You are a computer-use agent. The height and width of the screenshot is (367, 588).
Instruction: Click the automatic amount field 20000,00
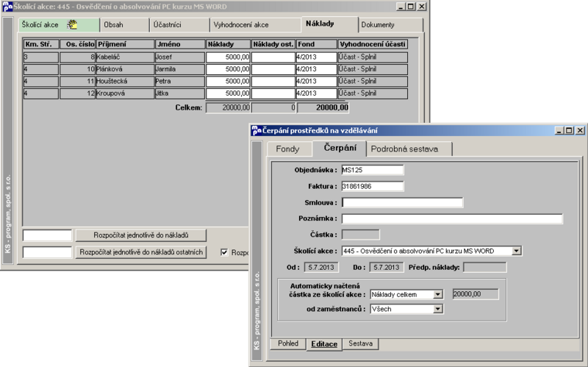tap(476, 294)
